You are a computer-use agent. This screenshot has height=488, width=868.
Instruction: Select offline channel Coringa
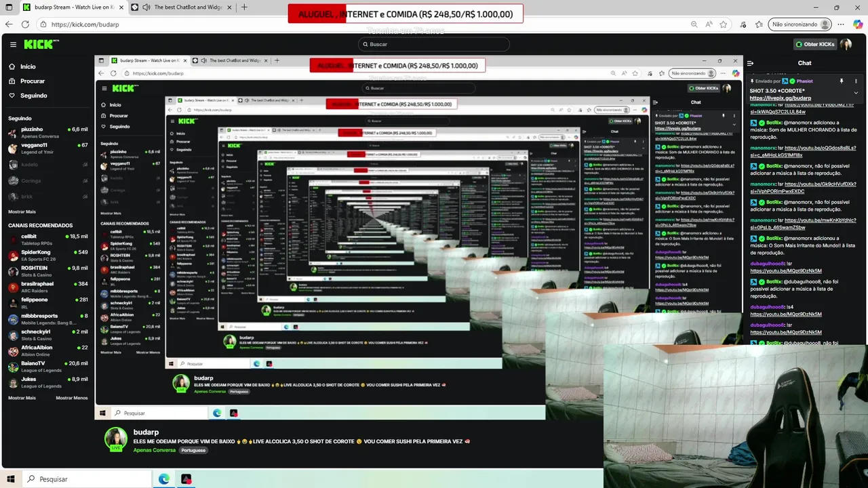coord(48,181)
